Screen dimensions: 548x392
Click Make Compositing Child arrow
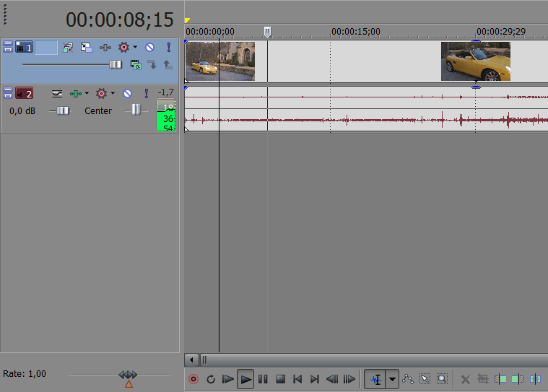(x=152, y=65)
